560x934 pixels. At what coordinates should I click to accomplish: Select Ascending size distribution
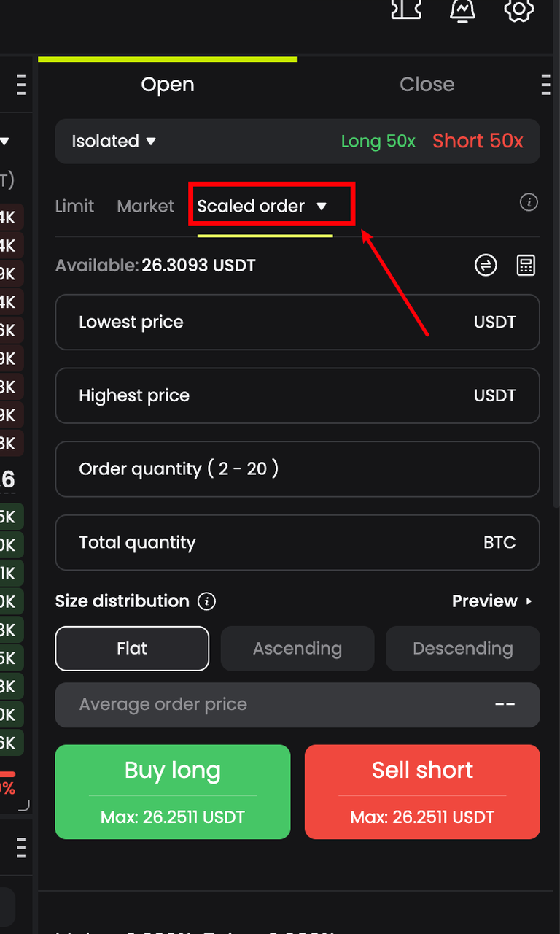click(x=297, y=649)
